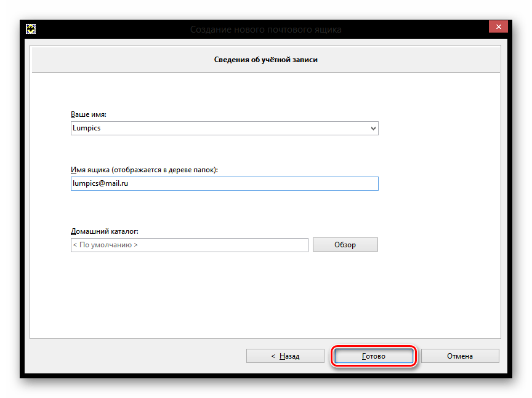Click the '< По умолчанию >' placeholder text
This screenshot has width=532, height=398.
point(106,245)
